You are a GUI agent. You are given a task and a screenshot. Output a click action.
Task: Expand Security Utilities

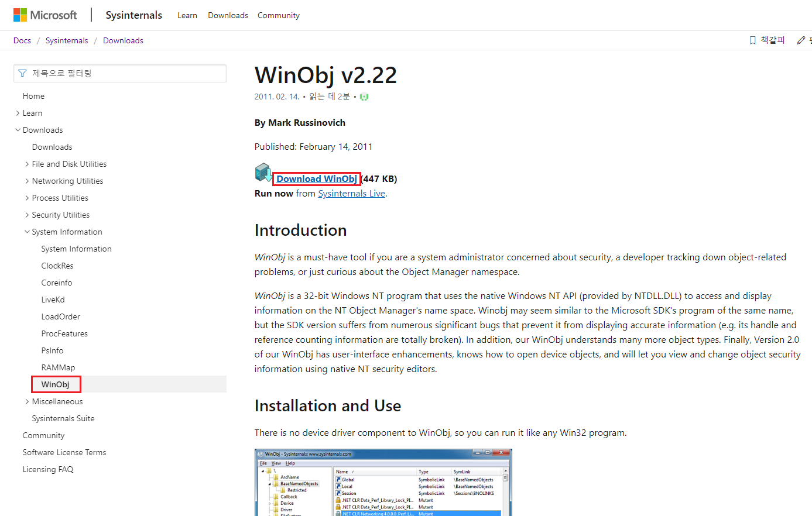click(x=27, y=215)
